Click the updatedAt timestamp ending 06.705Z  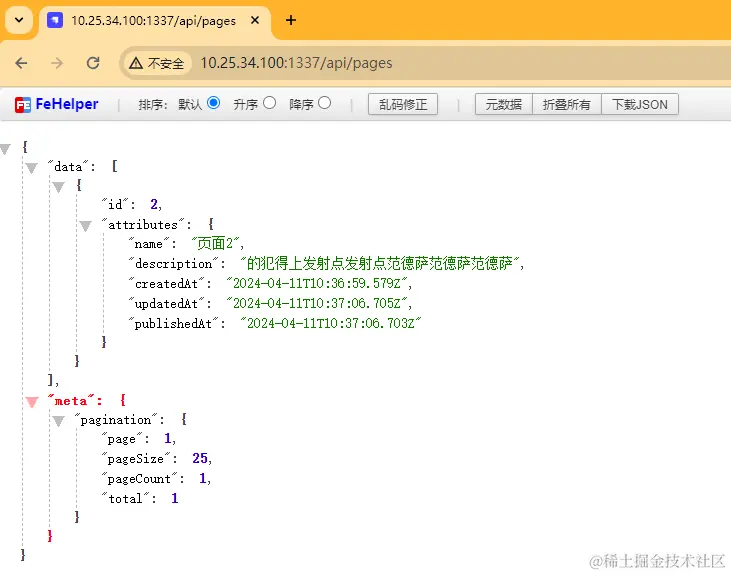[x=317, y=304]
